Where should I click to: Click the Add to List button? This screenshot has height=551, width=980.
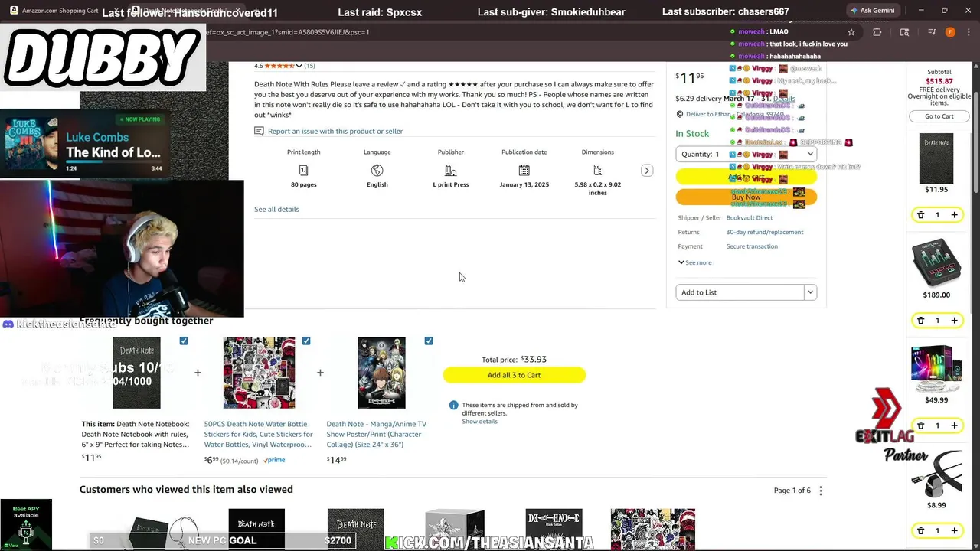[740, 292]
